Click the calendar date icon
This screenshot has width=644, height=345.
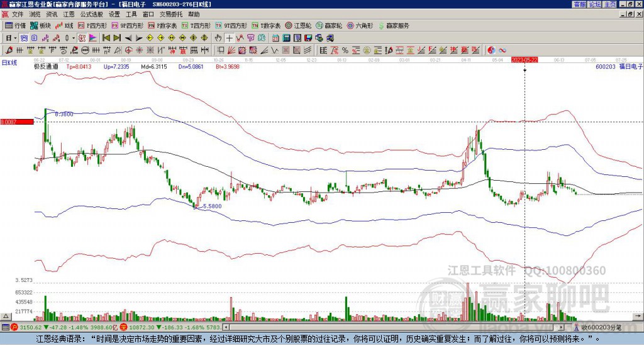pyautogui.click(x=275, y=38)
